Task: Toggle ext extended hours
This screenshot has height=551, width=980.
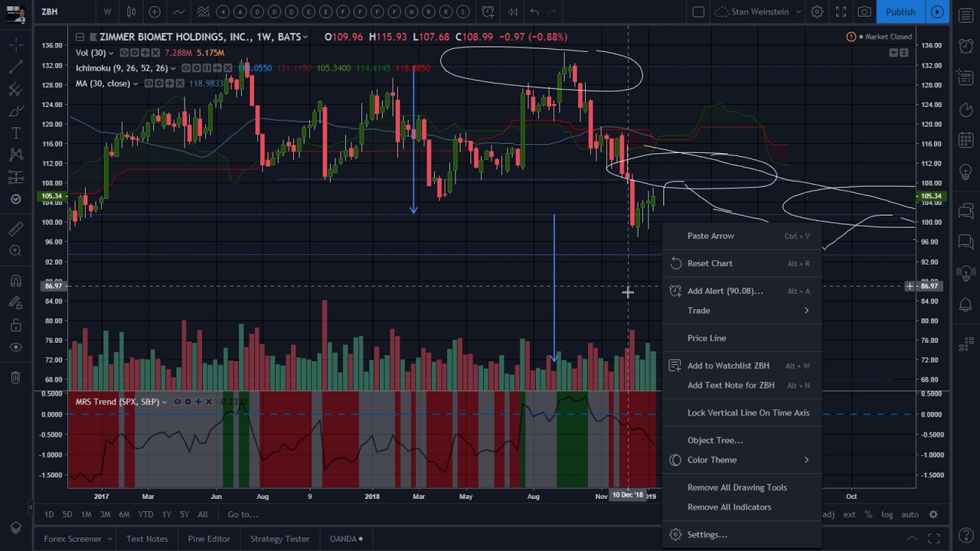Action: (x=849, y=514)
